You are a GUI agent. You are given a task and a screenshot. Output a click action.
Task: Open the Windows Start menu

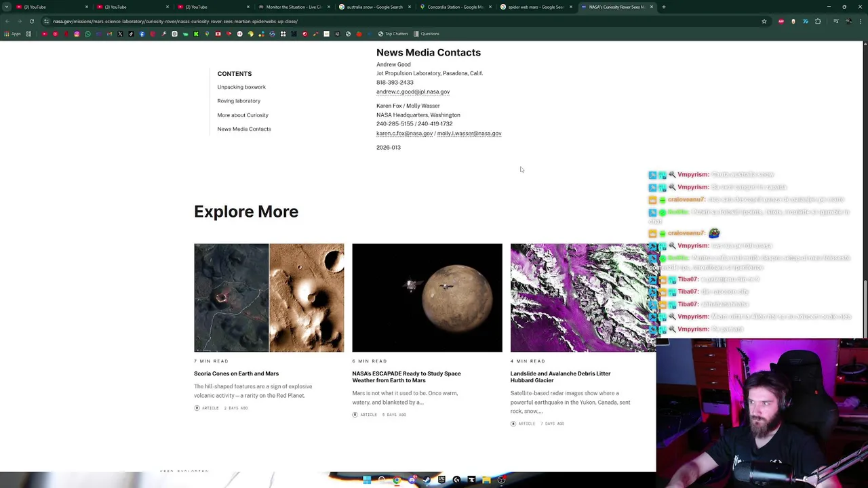click(367, 480)
